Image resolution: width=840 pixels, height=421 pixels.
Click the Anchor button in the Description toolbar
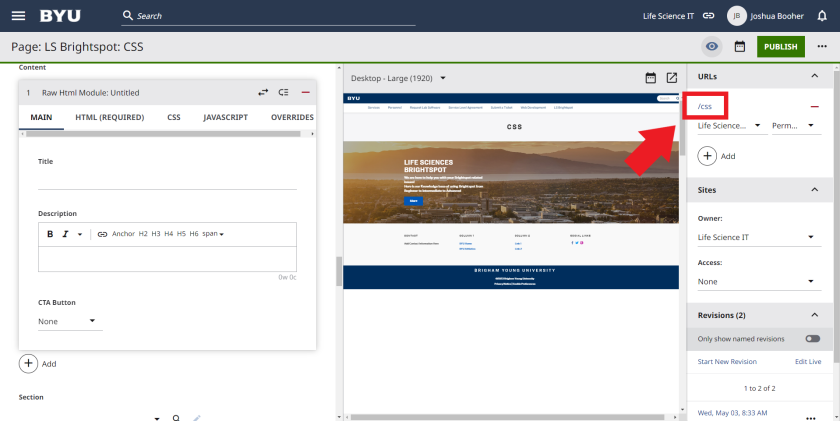(123, 234)
